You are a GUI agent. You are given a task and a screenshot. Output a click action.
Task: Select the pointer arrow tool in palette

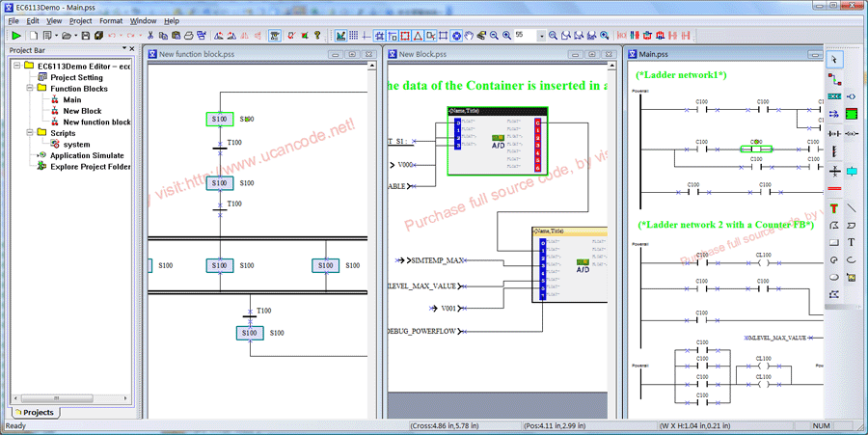pyautogui.click(x=835, y=60)
